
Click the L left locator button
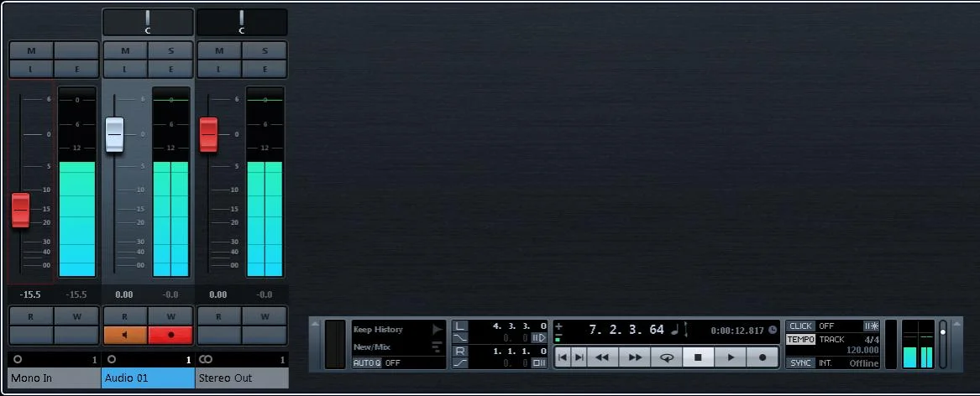tap(460, 326)
